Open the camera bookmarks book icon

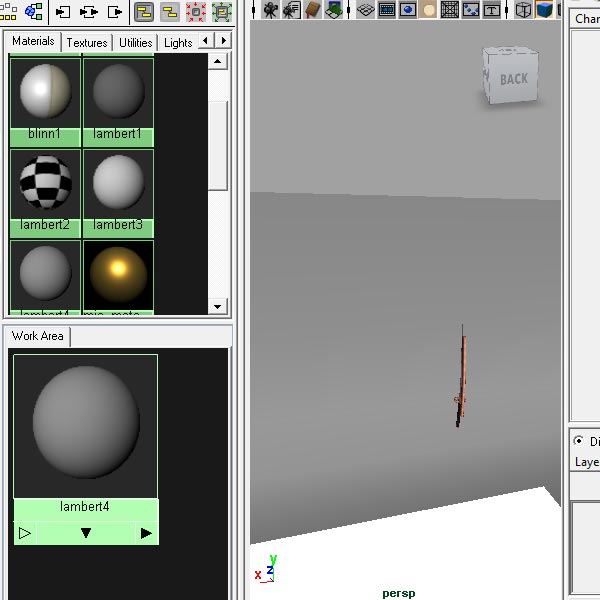pos(313,10)
